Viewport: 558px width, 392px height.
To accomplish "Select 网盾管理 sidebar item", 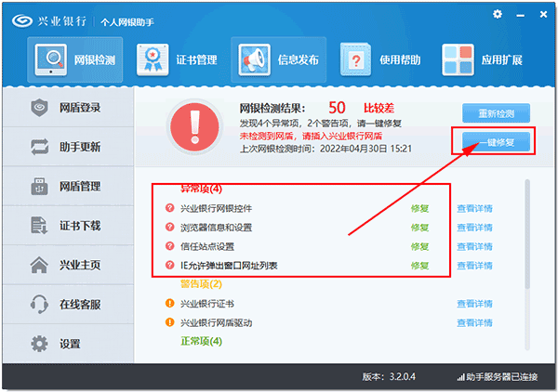I will pos(68,186).
